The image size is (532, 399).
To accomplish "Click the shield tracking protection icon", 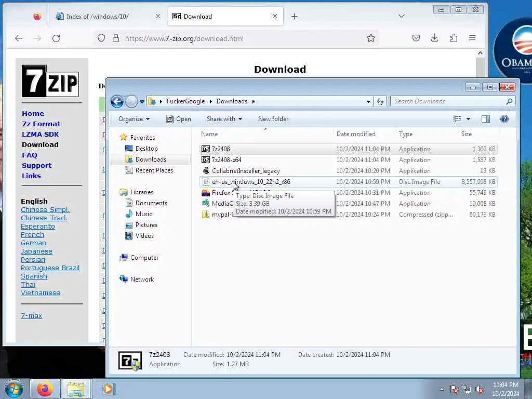I will click(101, 38).
